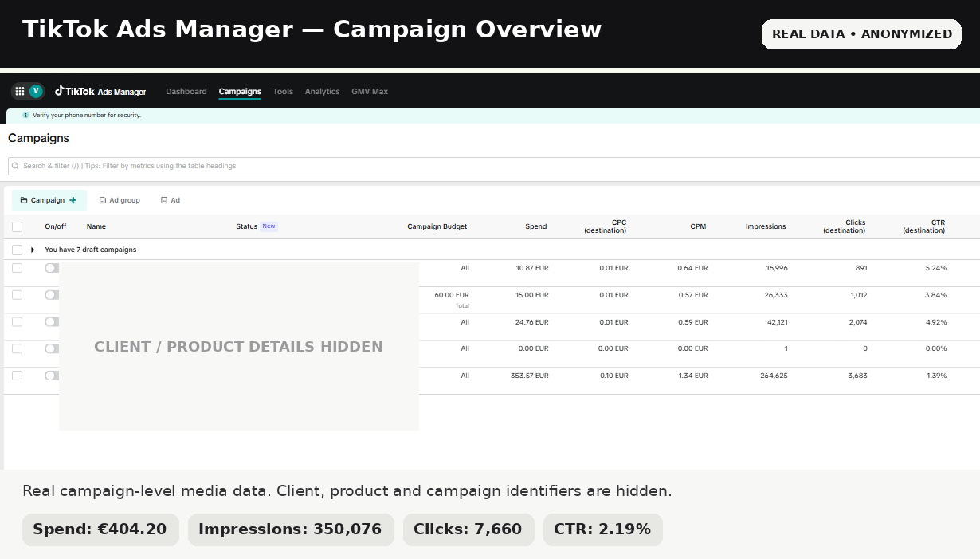Select the Campaigns menu item

coord(240,92)
